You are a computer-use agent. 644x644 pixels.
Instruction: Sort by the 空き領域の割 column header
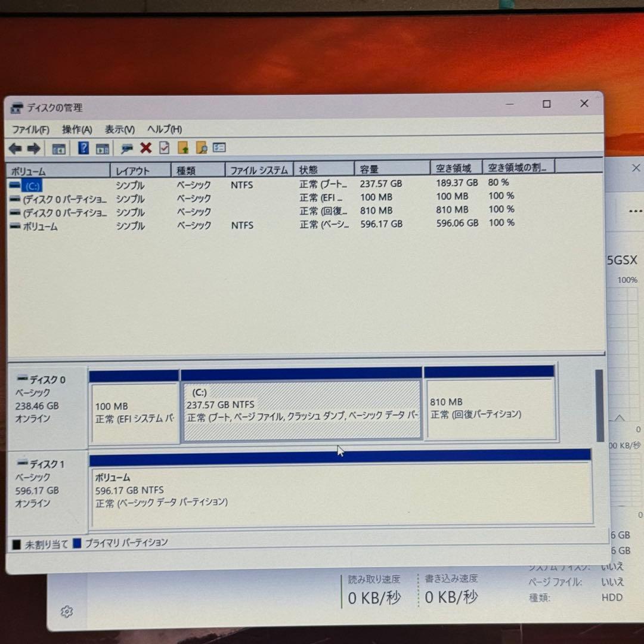pyautogui.click(x=519, y=167)
